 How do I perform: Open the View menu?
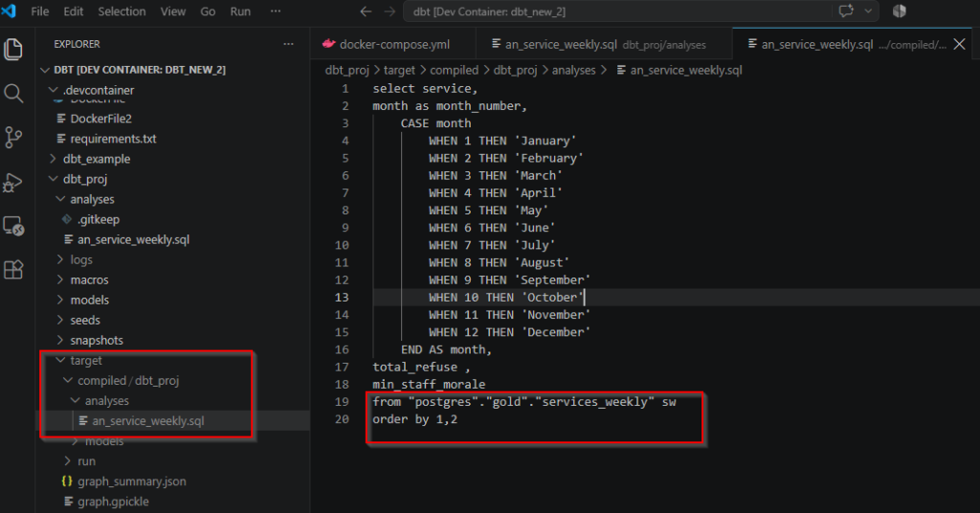coord(173,11)
